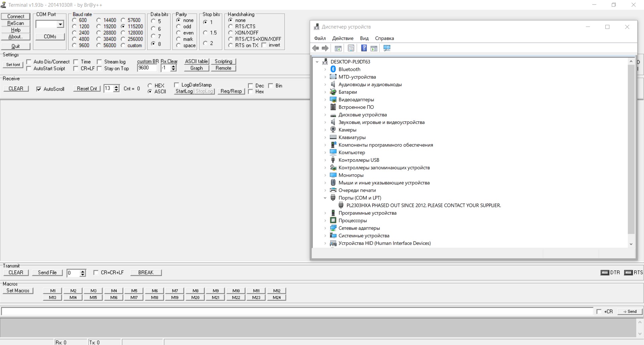Screen dimensions: 644x345
Task: Click the Forward arrow in Device Manager toolbar
Action: [325, 48]
